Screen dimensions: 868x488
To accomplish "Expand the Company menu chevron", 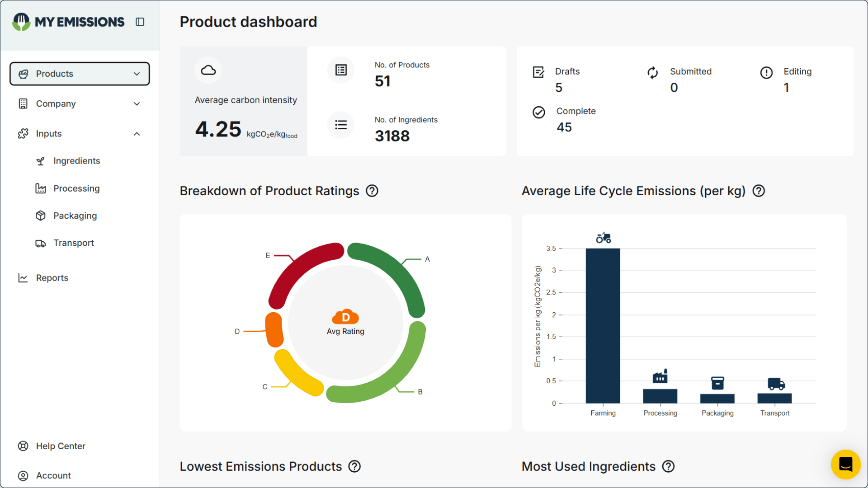I will pos(137,104).
